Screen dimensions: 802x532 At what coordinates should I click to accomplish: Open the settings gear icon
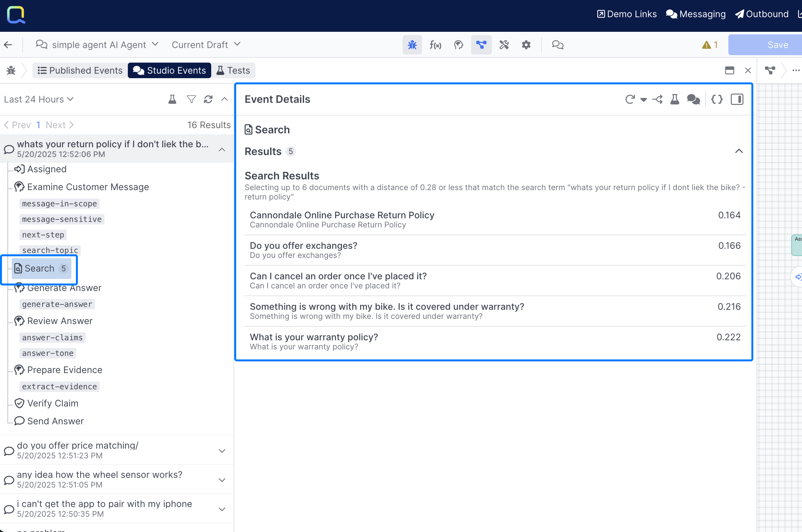click(x=526, y=45)
